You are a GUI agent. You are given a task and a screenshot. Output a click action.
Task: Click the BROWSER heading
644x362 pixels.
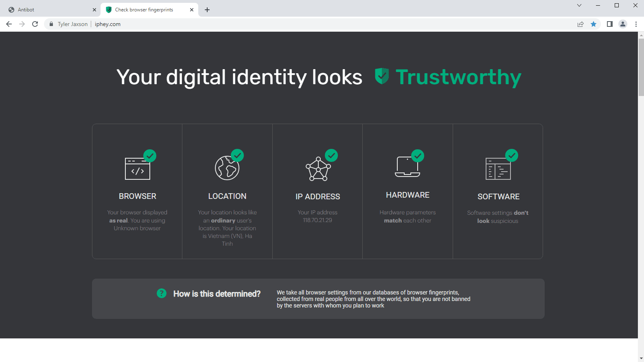click(x=138, y=196)
